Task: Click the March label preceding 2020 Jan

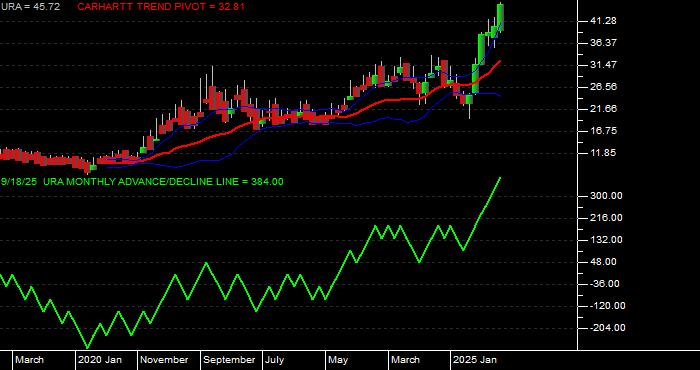Action: click(x=29, y=360)
